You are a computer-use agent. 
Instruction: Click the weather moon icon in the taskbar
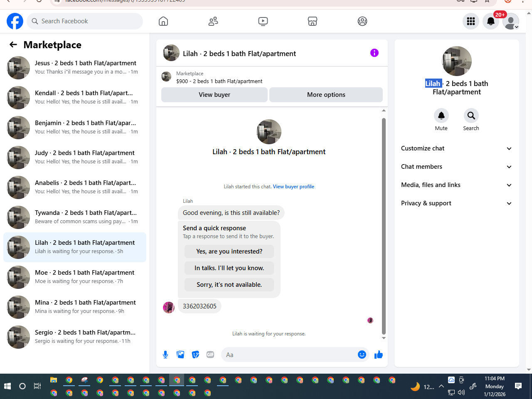[x=415, y=387]
